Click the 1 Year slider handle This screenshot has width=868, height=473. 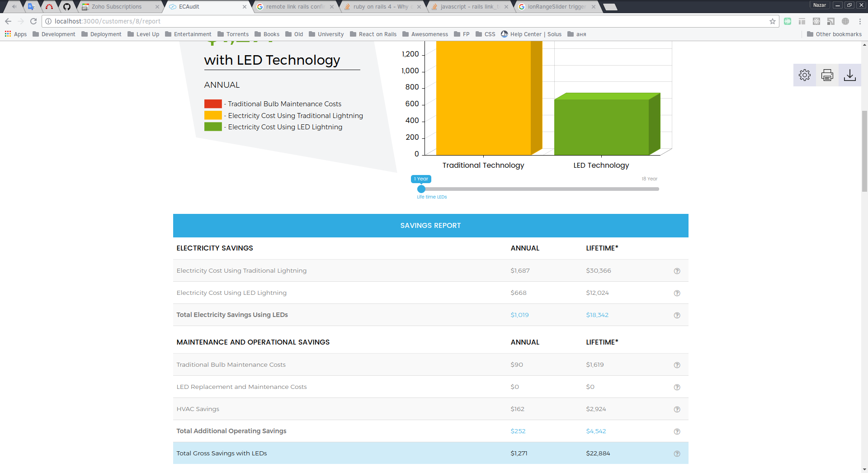pos(421,189)
